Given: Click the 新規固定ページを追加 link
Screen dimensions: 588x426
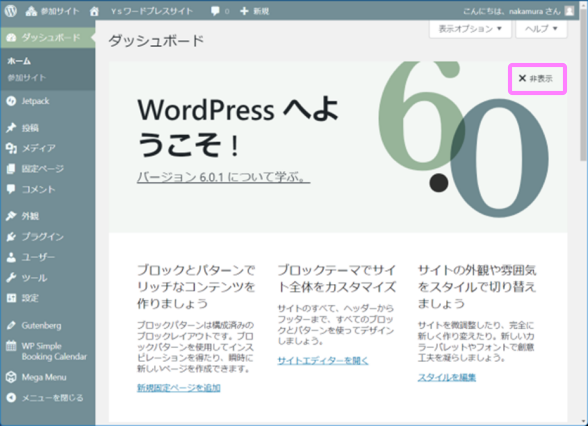Looking at the screenshot, I should click(178, 387).
